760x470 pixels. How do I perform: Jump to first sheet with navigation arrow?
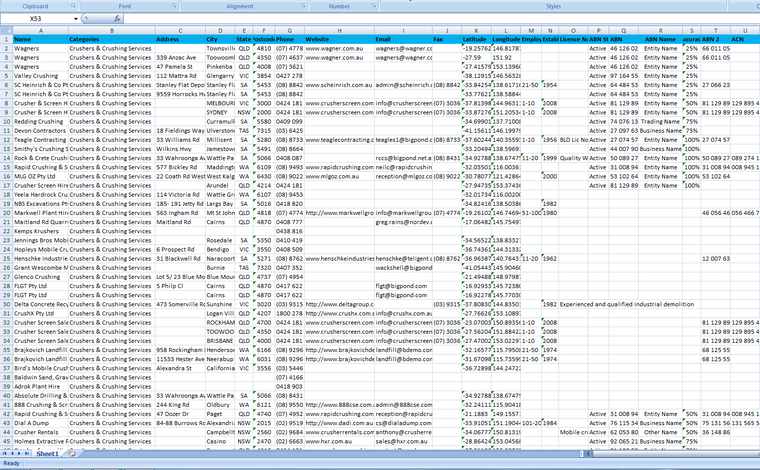coord(5,453)
